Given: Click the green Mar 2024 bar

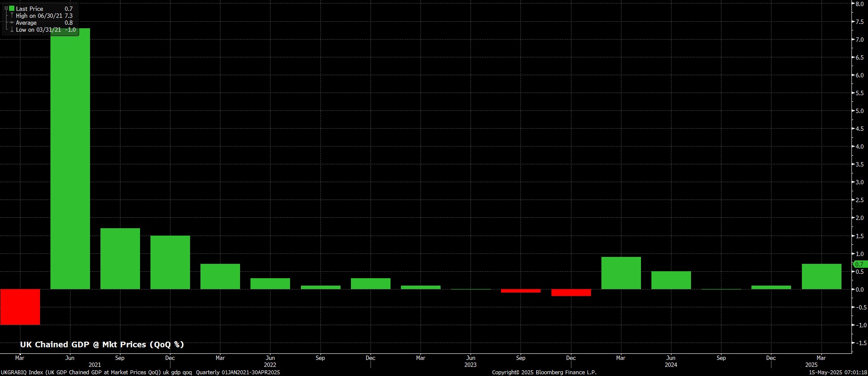Looking at the screenshot, I should pos(621,273).
